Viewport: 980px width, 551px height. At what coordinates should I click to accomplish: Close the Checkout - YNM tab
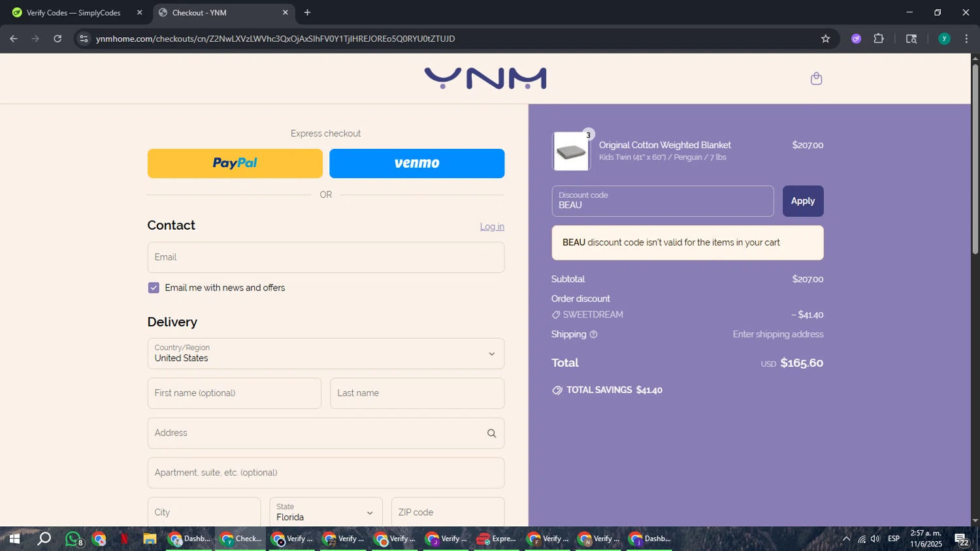285,12
